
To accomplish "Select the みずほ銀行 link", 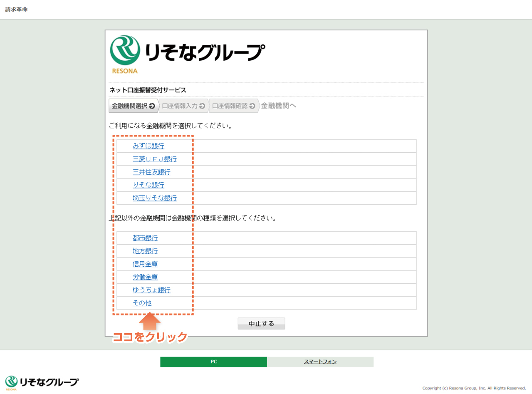I will coord(148,146).
